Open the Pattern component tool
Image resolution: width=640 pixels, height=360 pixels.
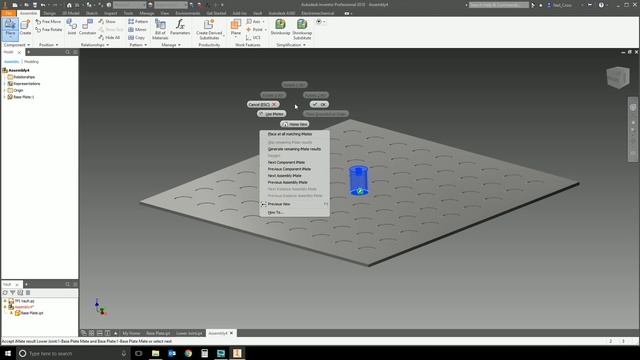tap(138, 21)
